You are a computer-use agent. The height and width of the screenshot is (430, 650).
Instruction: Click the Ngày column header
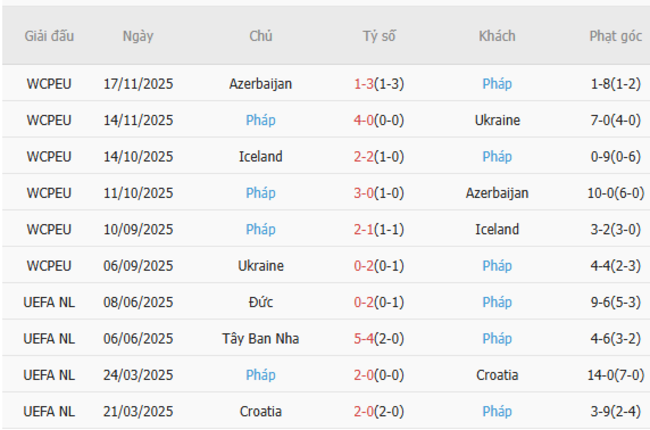tap(138, 36)
